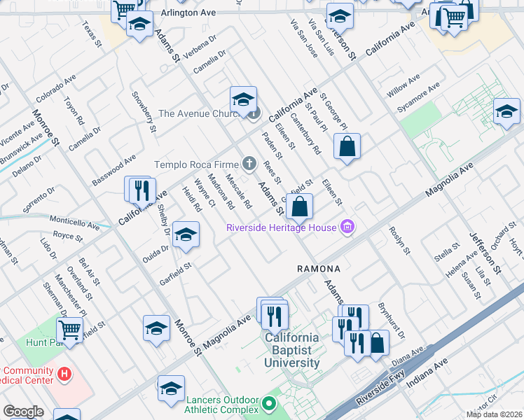
Task: Select the school marker above Lancers Outdoor Athletic Complex
Action: point(171,389)
